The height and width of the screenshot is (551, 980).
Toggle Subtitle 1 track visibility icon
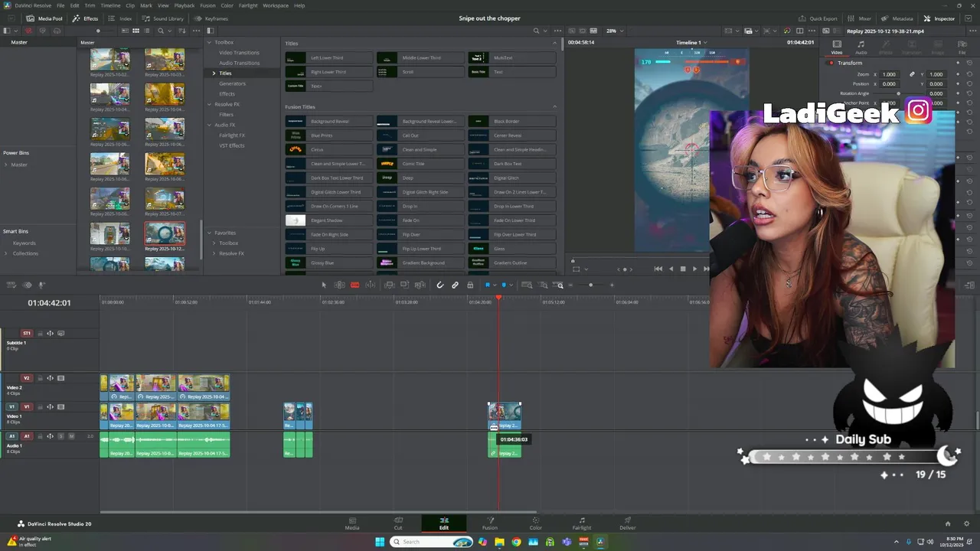pyautogui.click(x=61, y=333)
